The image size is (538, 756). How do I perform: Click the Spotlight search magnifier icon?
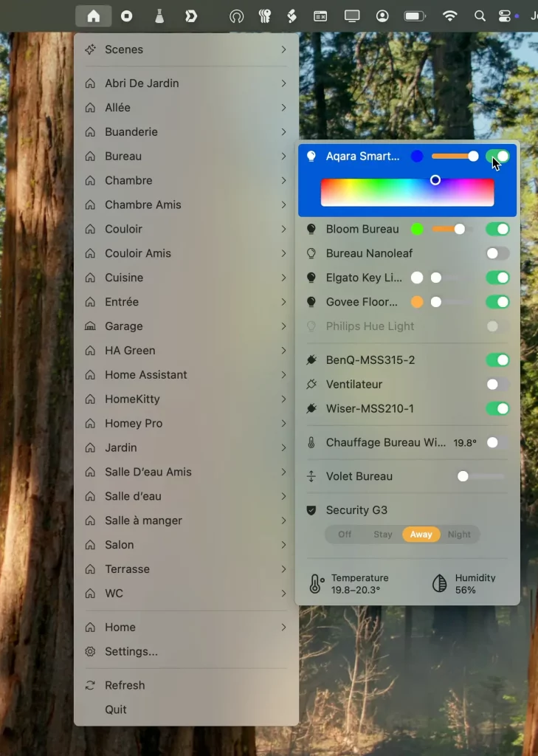point(480,16)
